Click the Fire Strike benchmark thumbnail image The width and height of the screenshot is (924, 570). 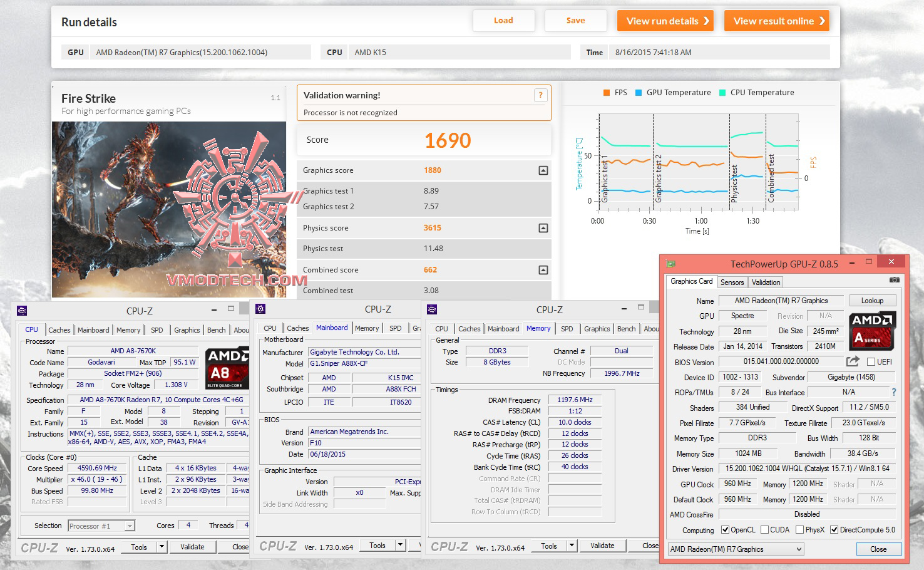pos(169,209)
